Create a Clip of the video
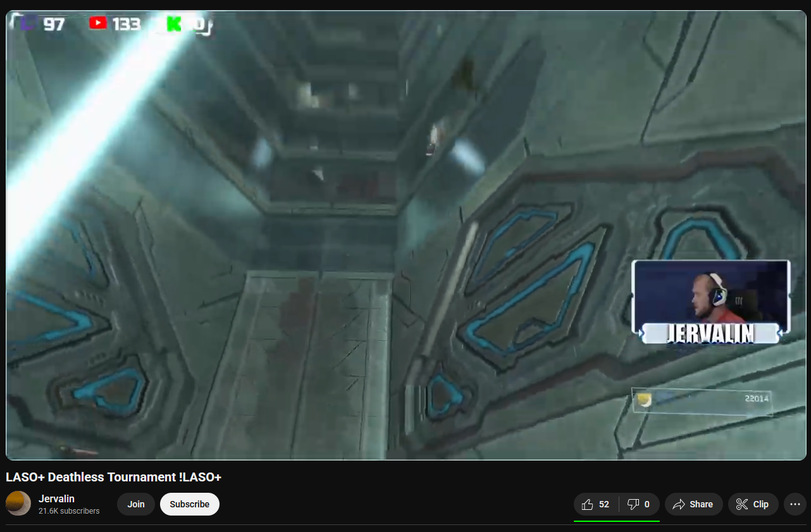Screen dimensions: 811x532 tap(753, 504)
